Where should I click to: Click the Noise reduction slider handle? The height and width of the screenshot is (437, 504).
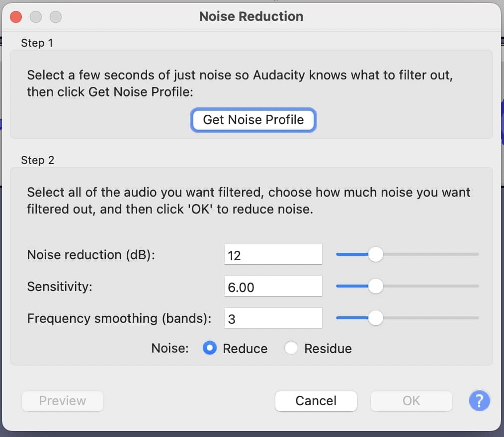pyautogui.click(x=376, y=254)
